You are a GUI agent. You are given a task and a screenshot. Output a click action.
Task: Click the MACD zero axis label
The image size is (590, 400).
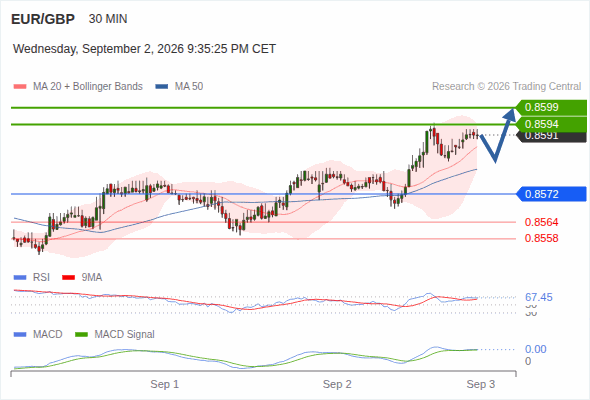[x=528, y=361]
